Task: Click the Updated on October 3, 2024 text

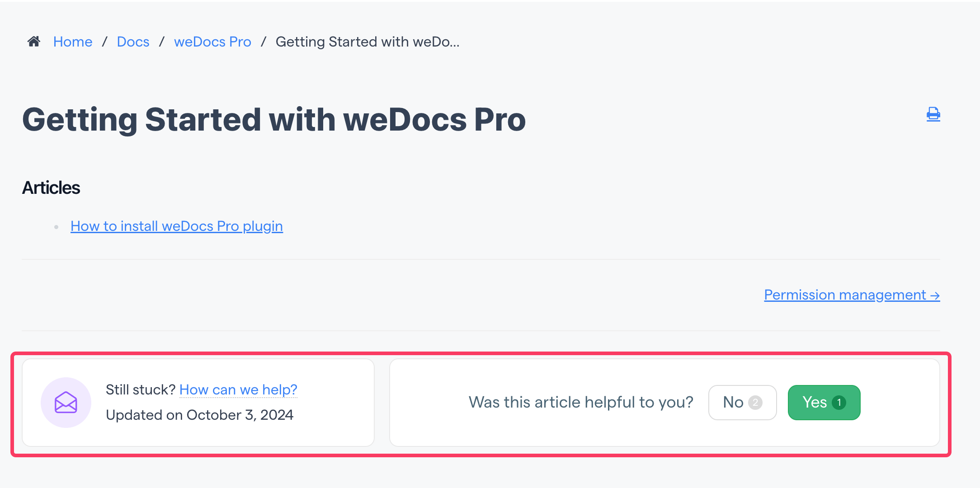Action: click(200, 415)
